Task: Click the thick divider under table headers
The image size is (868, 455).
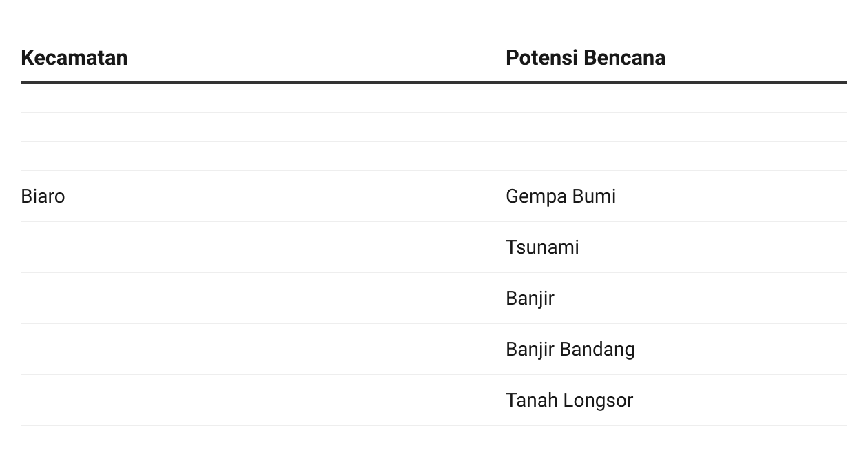Action: pos(434,83)
